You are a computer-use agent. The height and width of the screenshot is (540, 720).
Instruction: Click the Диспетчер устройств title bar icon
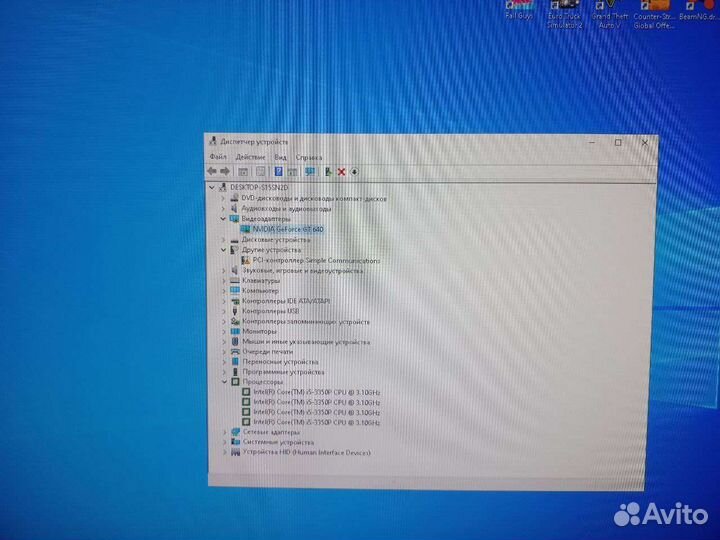(x=213, y=141)
